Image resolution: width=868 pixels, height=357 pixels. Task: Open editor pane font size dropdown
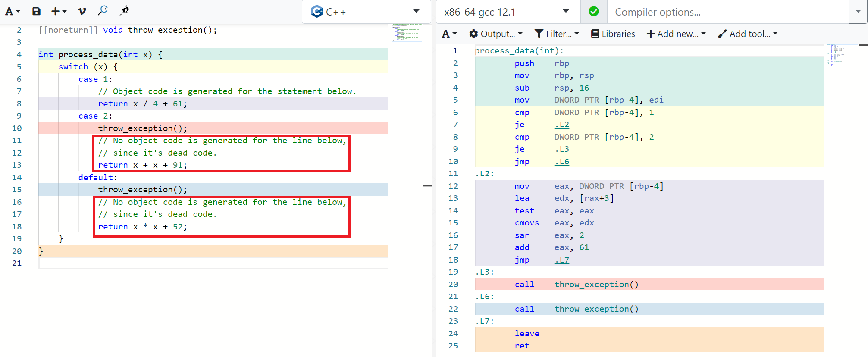pyautogui.click(x=13, y=12)
